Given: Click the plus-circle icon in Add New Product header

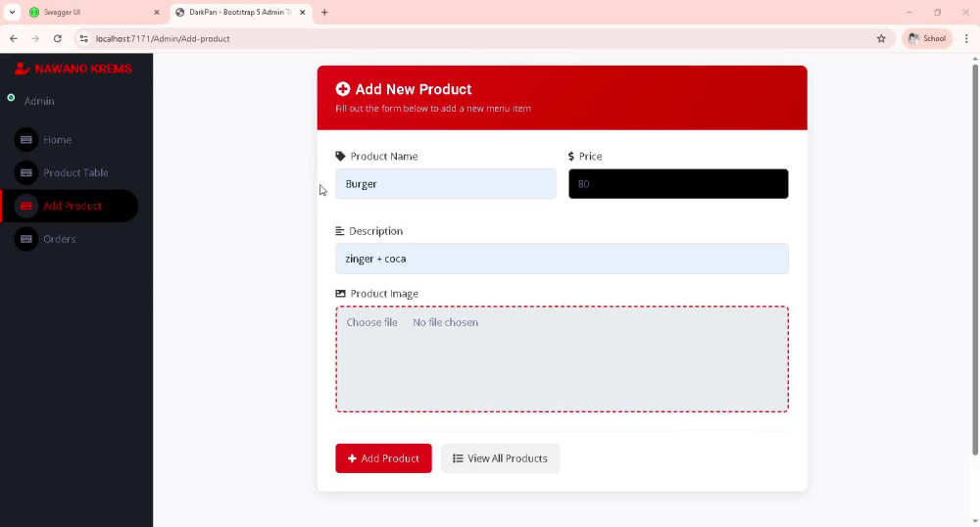Looking at the screenshot, I should (342, 89).
